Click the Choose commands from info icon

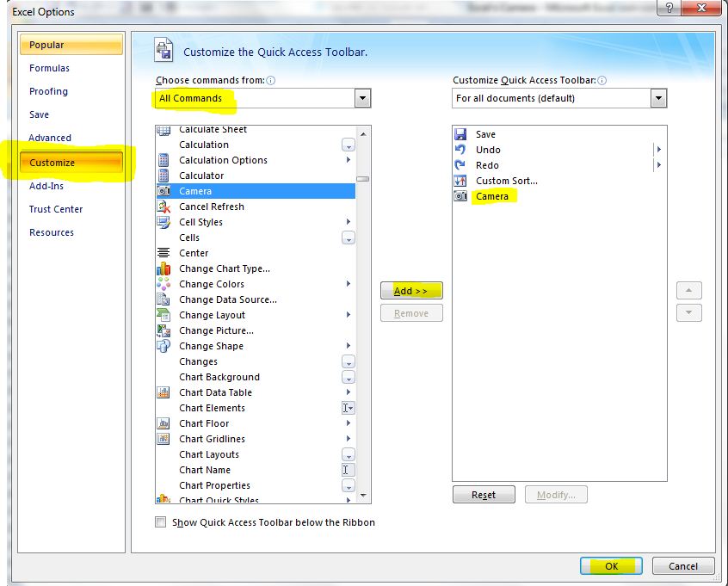coord(271,80)
